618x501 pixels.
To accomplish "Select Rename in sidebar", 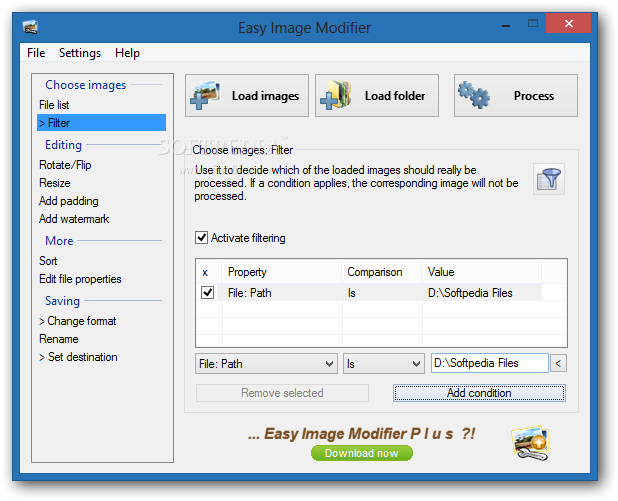I will (59, 339).
